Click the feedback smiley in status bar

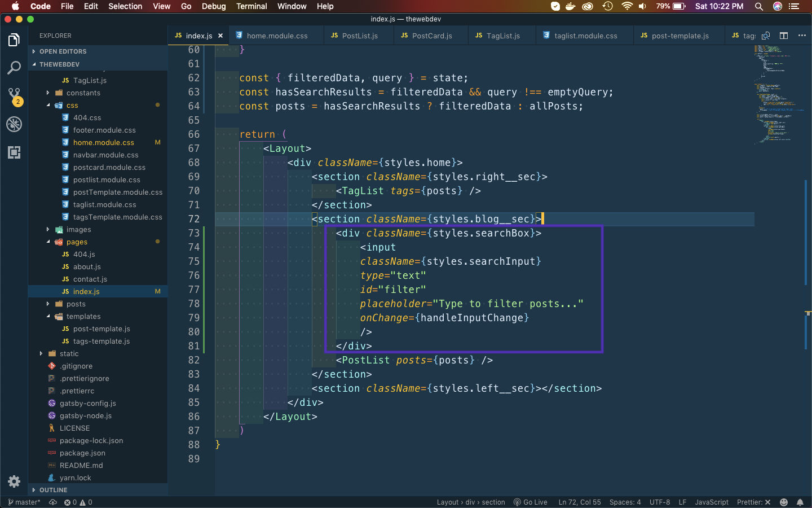[x=784, y=502]
